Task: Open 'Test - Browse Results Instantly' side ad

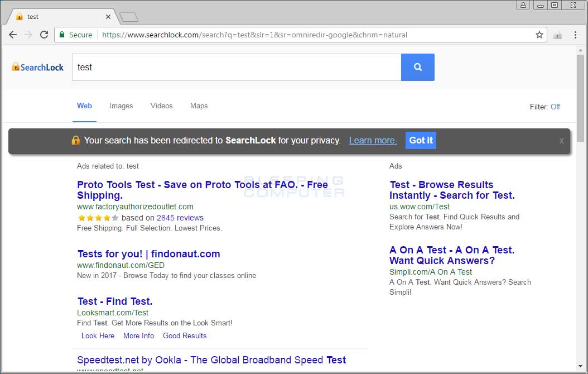Action: pos(452,190)
